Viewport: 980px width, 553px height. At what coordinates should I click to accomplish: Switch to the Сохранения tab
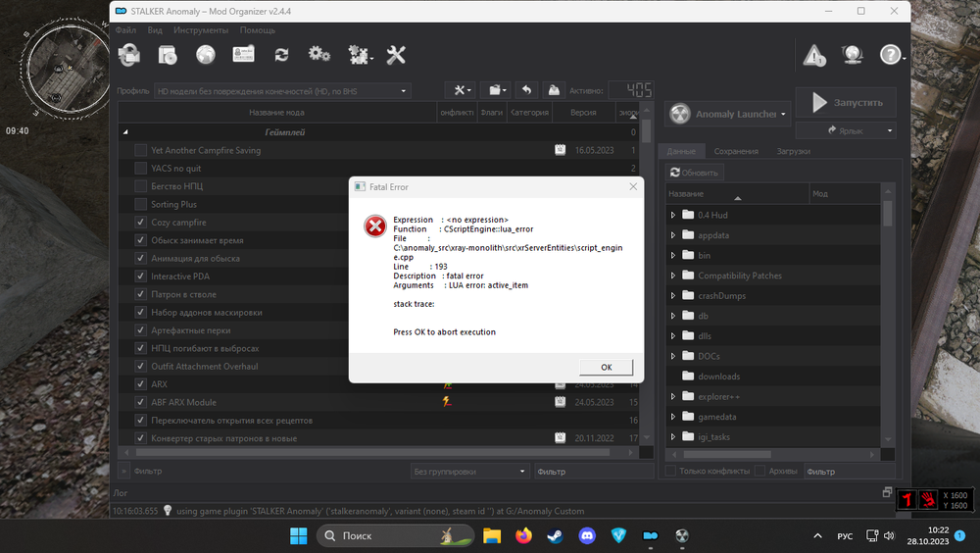click(x=736, y=151)
